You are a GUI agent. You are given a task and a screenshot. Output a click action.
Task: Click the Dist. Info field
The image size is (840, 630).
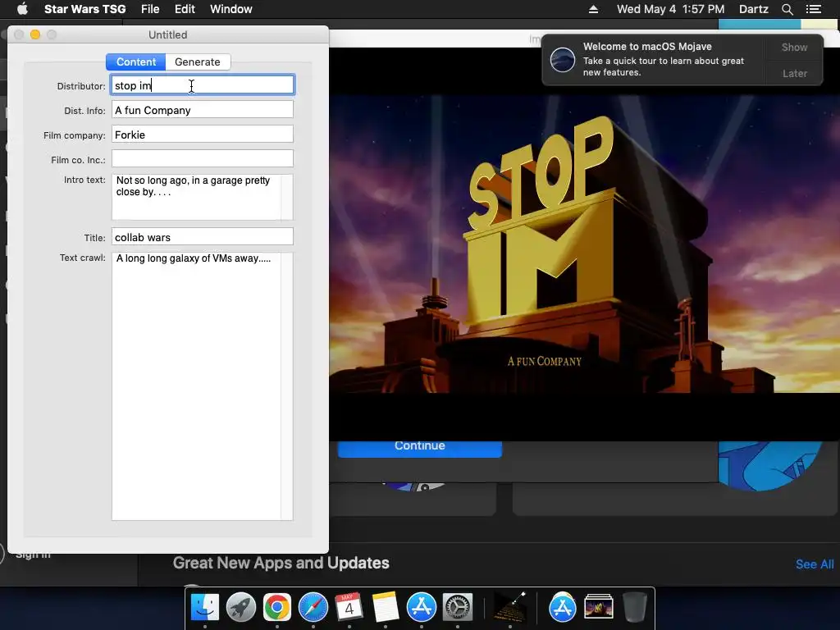(x=203, y=110)
